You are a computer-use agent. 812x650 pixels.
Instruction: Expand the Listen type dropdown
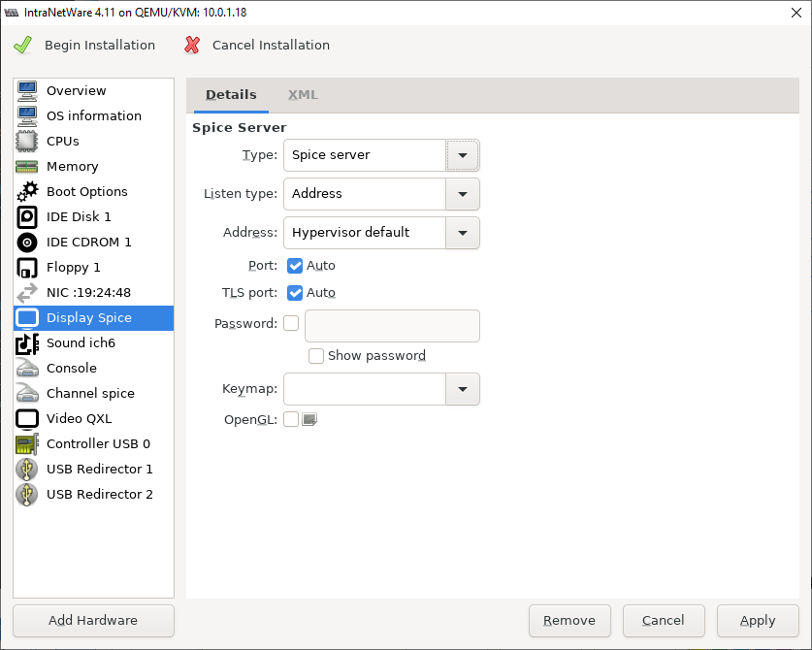(x=463, y=194)
